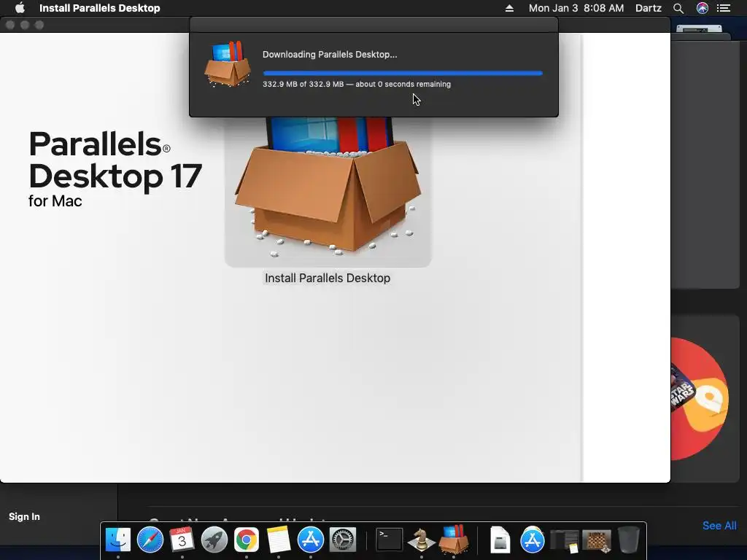Select the Parallels installer box icon in dock
The height and width of the screenshot is (560, 747).
tap(454, 540)
